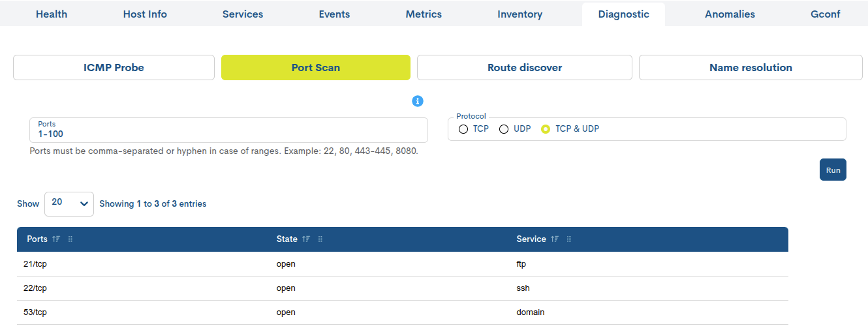The width and height of the screenshot is (868, 330).
Task: Choose the Route discover button
Action: tap(525, 67)
